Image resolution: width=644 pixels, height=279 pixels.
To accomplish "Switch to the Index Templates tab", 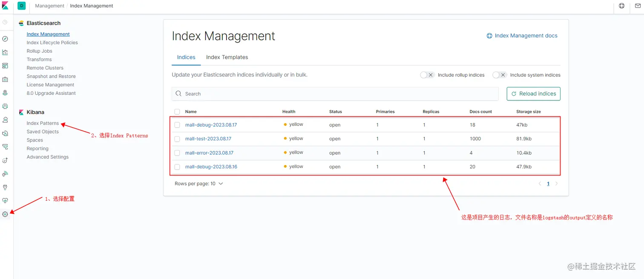I will [227, 57].
